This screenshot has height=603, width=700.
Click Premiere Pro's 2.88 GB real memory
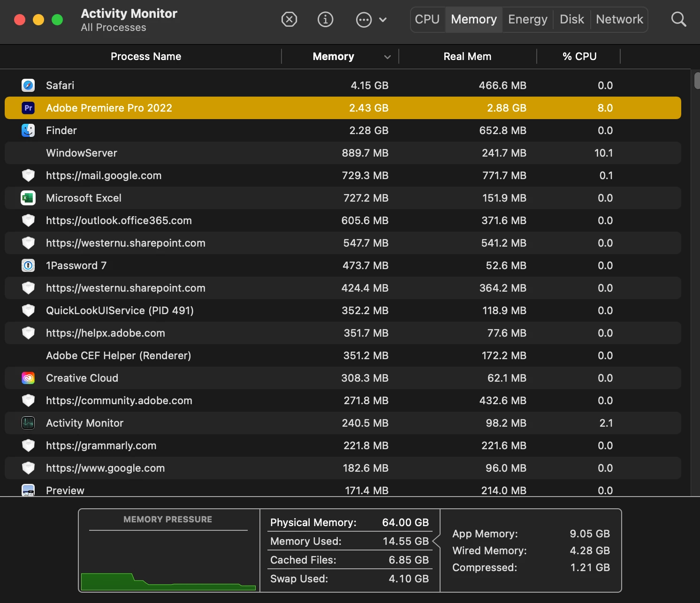[x=507, y=108]
